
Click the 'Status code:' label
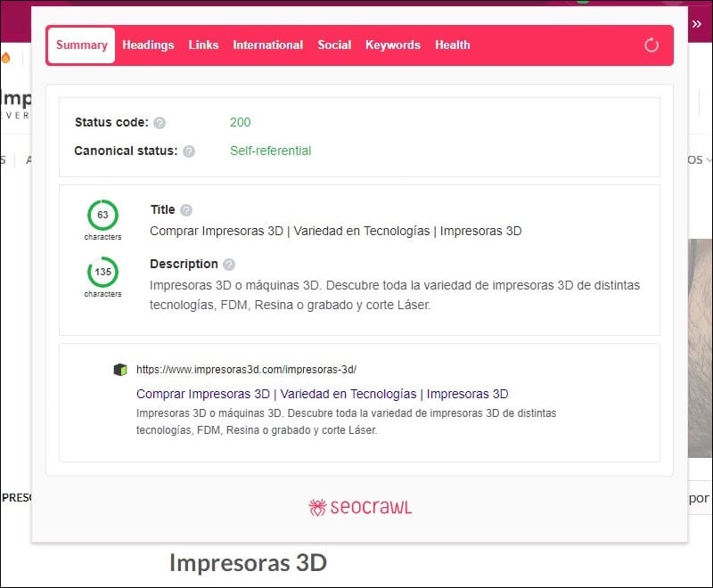coord(111,122)
